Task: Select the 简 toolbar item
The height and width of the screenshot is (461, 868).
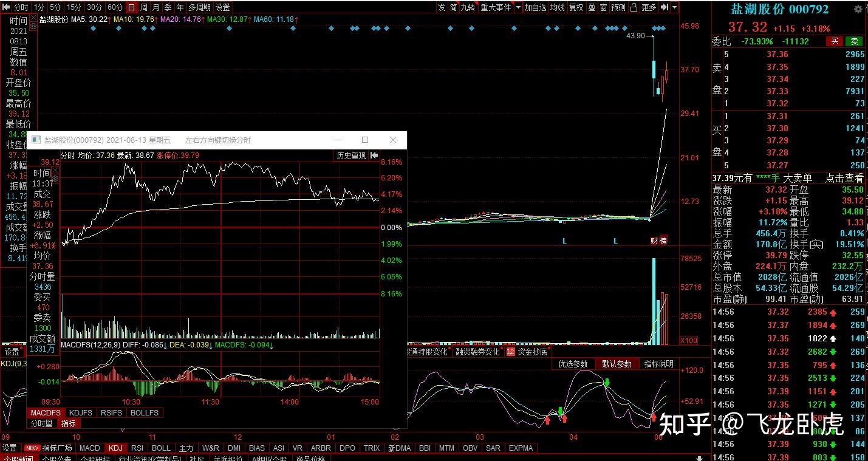Action: tap(453, 7)
